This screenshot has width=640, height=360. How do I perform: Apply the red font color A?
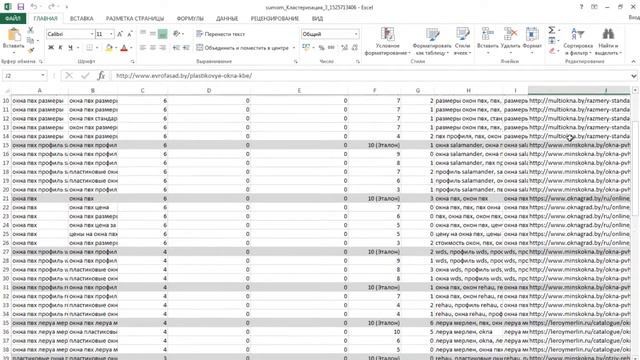coord(124,48)
